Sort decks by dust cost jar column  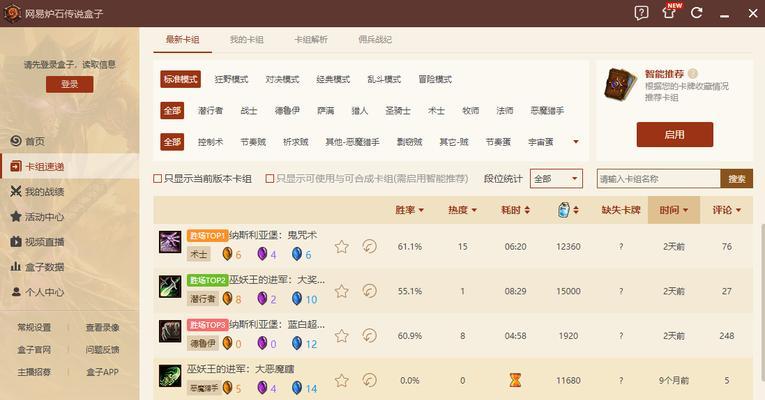568,210
